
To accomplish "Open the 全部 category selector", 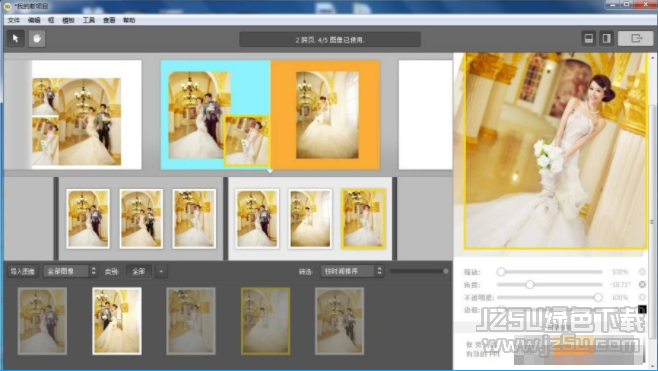I will click(x=139, y=271).
